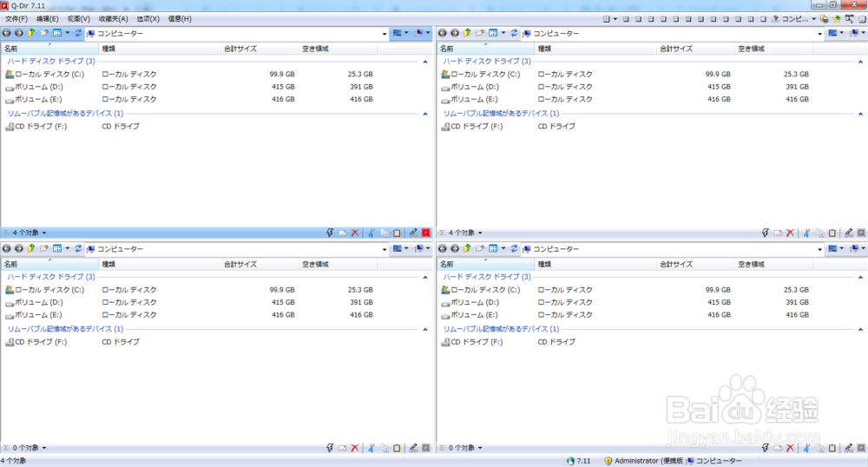Go up one folder level in top-left pane
868x467 pixels.
pyautogui.click(x=31, y=33)
